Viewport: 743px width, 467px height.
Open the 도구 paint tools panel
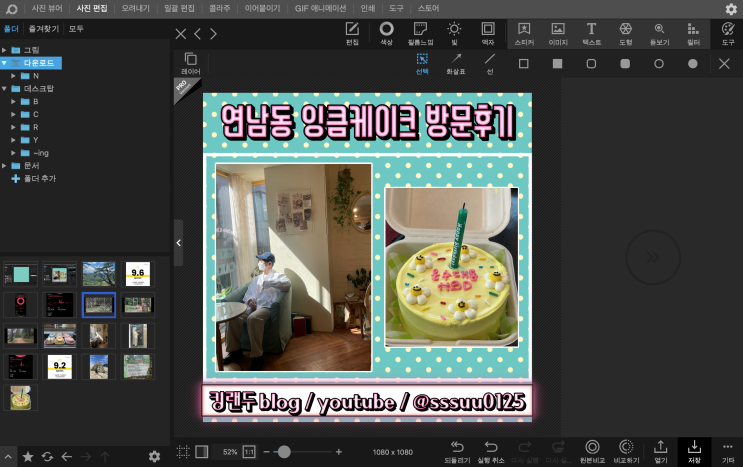click(728, 34)
